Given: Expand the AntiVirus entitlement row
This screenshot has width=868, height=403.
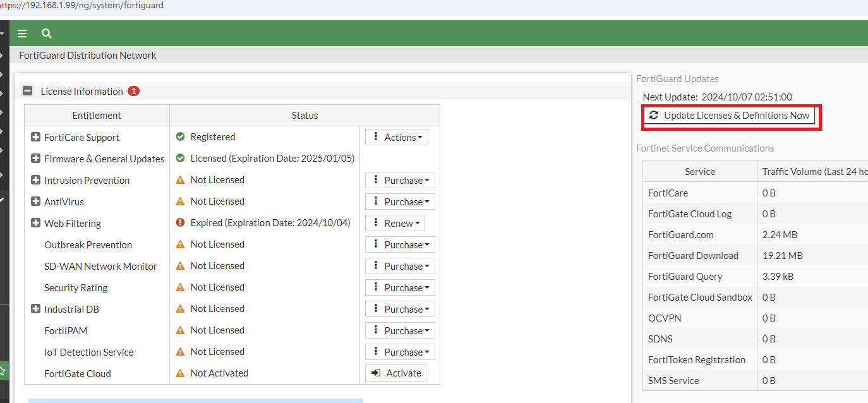Looking at the screenshot, I should click(35, 201).
